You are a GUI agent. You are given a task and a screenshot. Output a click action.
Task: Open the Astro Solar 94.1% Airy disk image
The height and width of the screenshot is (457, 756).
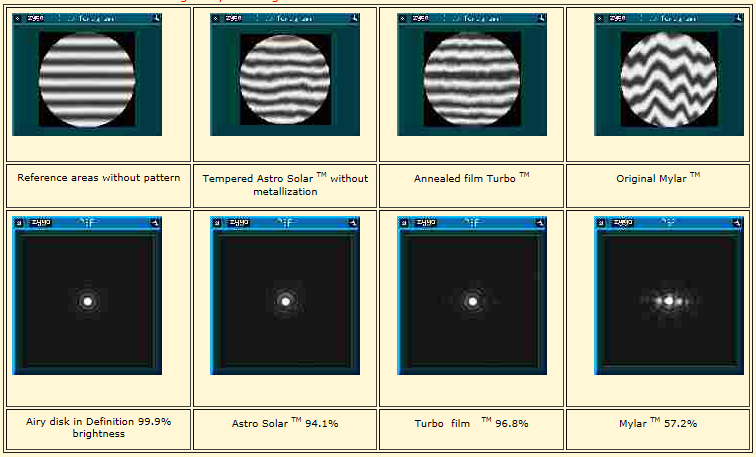coord(285,296)
